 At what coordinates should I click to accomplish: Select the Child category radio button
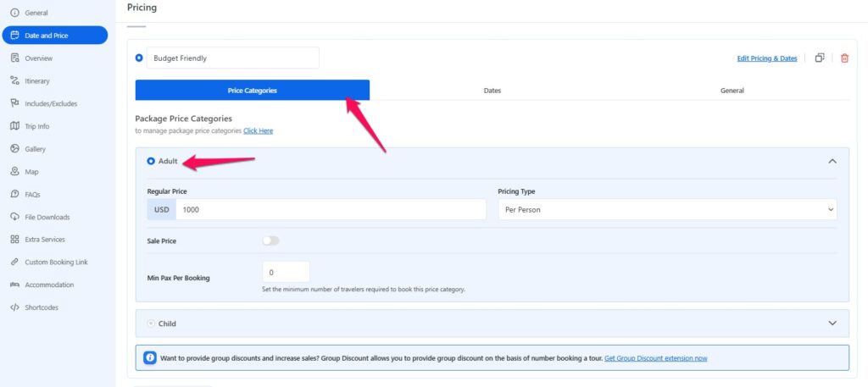(x=151, y=323)
